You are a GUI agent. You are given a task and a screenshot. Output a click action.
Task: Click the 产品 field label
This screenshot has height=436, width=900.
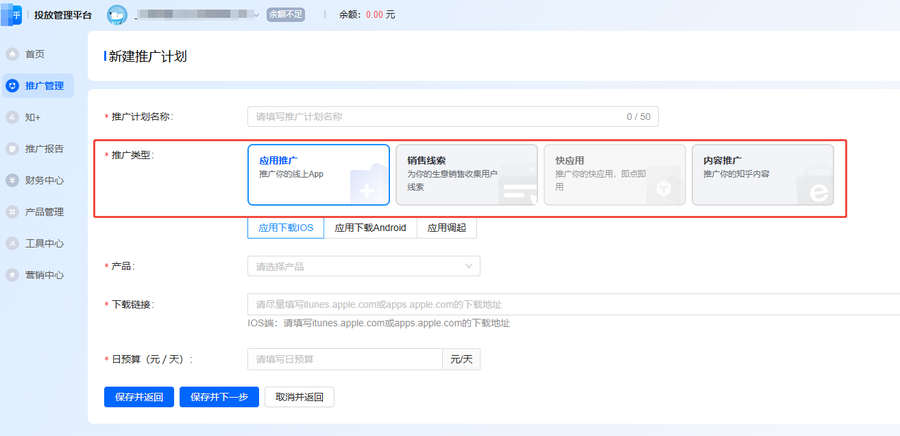(x=123, y=266)
